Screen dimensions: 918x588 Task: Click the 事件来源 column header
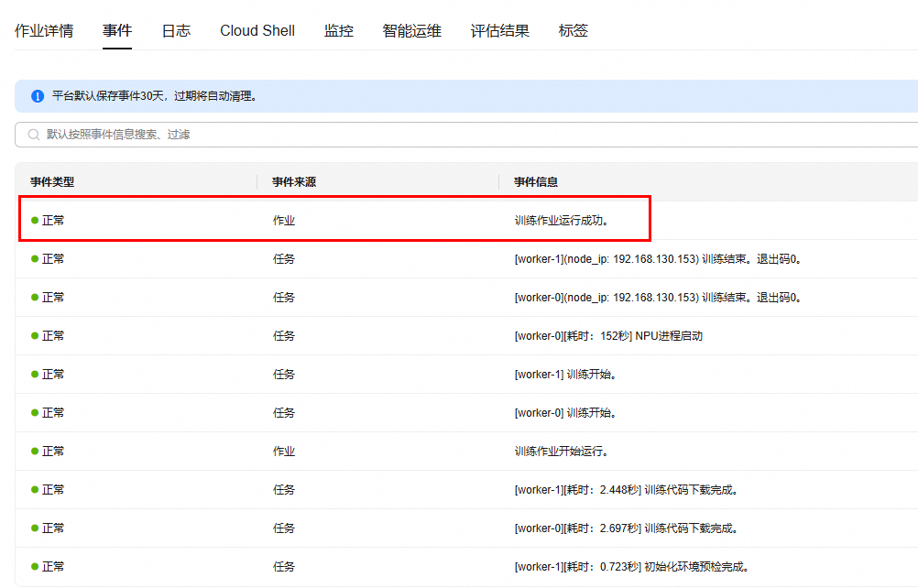294,182
